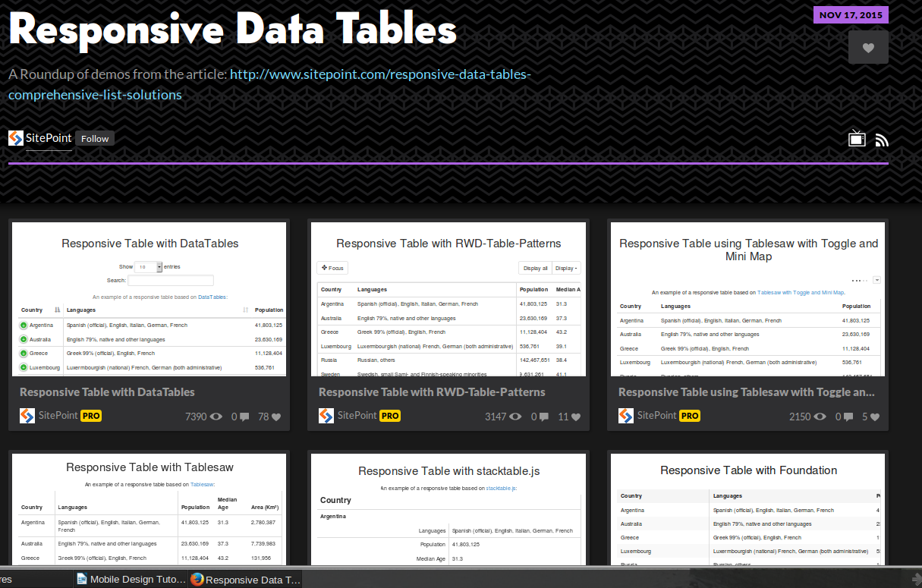Open the sitepoint.com responsive data tables article link

click(269, 84)
